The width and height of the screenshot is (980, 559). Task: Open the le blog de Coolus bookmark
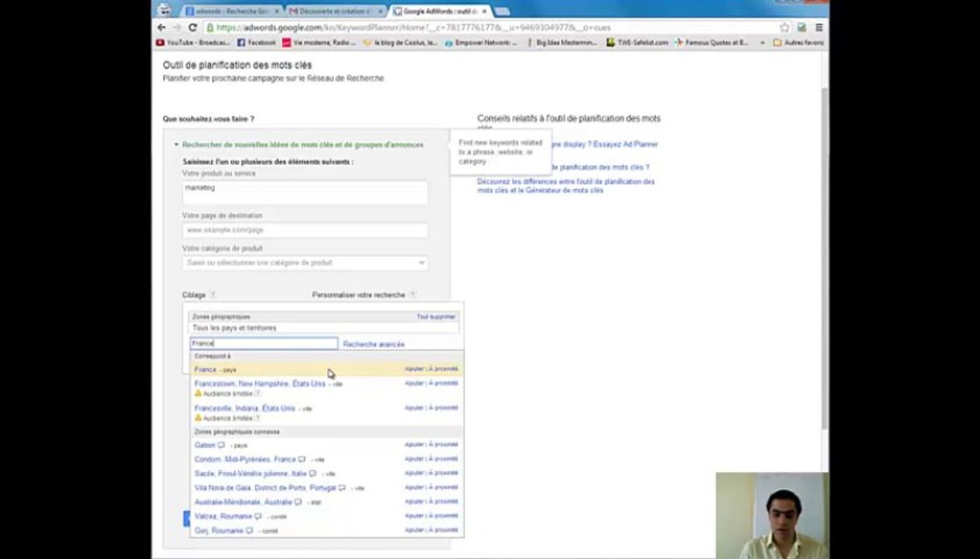coord(400,43)
